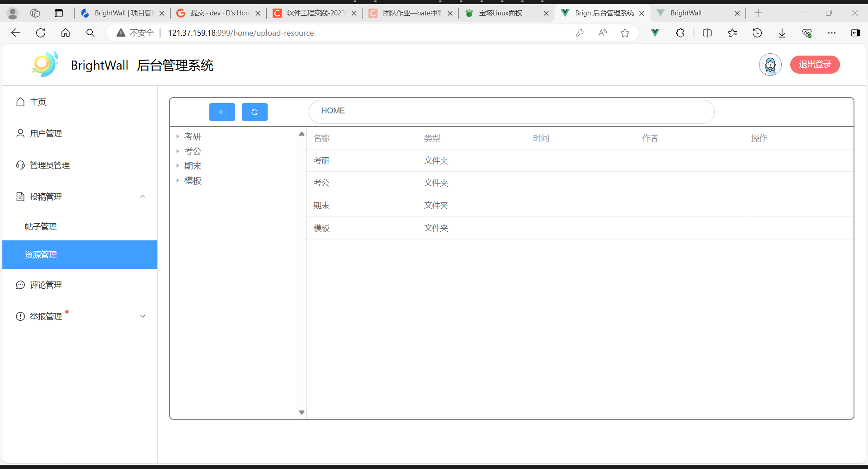
Task: Click the tree panel scroll up arrow
Action: click(302, 134)
